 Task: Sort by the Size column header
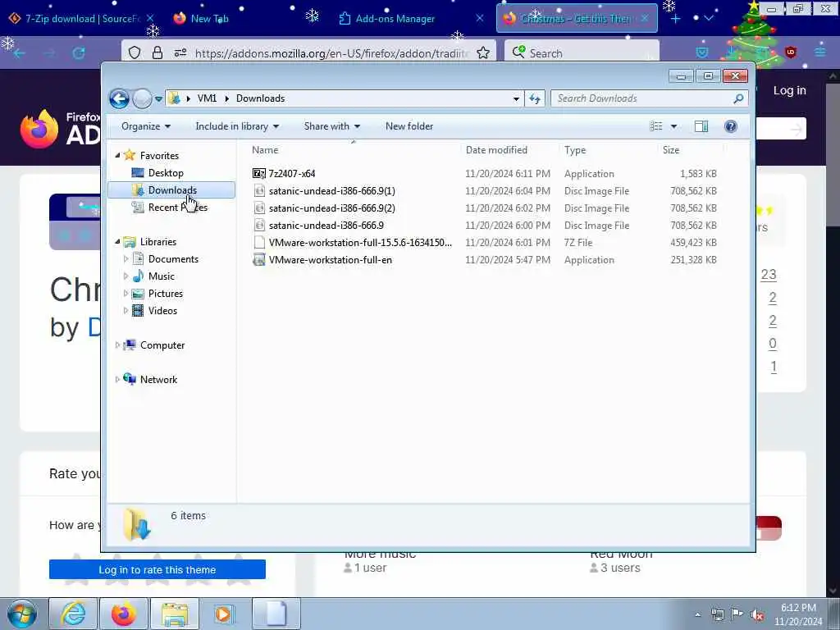(x=671, y=150)
